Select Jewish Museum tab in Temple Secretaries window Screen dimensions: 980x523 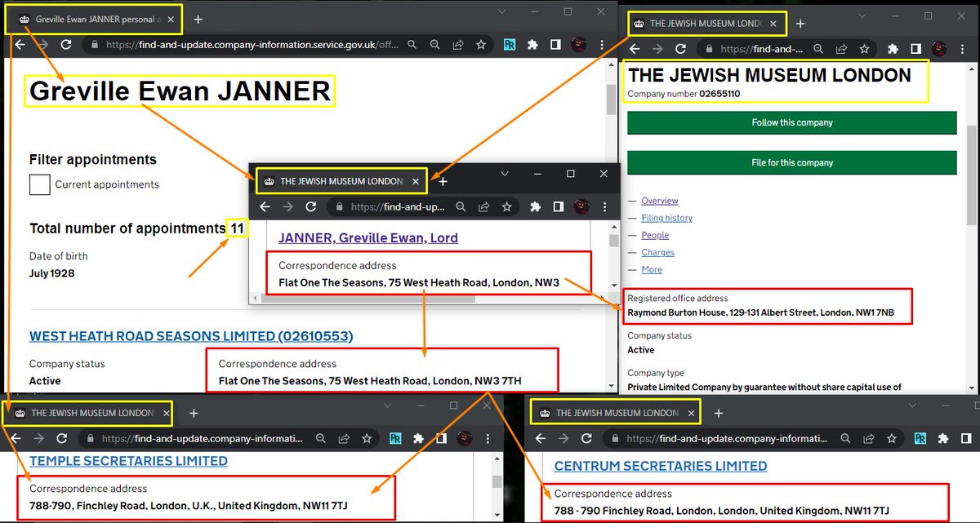coord(89,413)
